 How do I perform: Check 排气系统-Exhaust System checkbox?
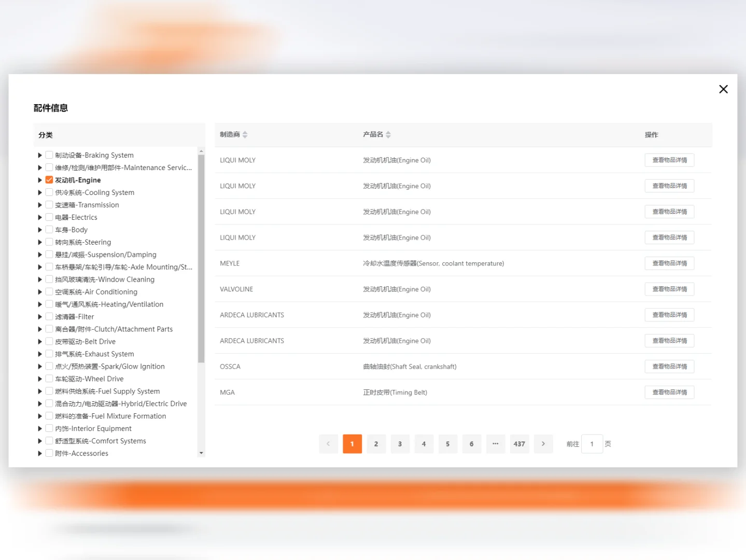49,354
